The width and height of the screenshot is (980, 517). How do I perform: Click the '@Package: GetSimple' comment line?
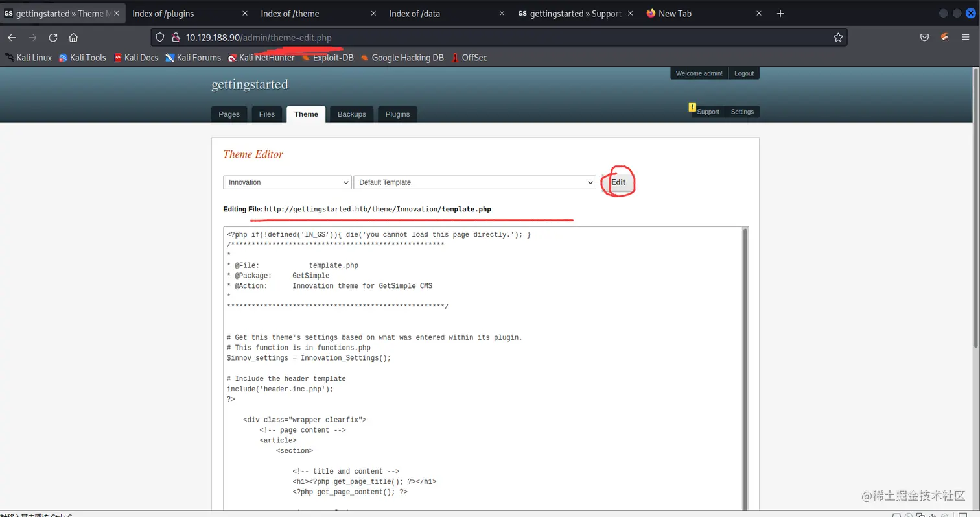[278, 276]
